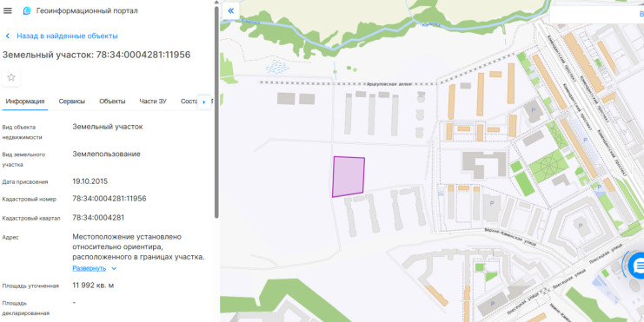The height and width of the screenshot is (322, 644).
Task: Open the chat support bubble
Action: (x=637, y=266)
